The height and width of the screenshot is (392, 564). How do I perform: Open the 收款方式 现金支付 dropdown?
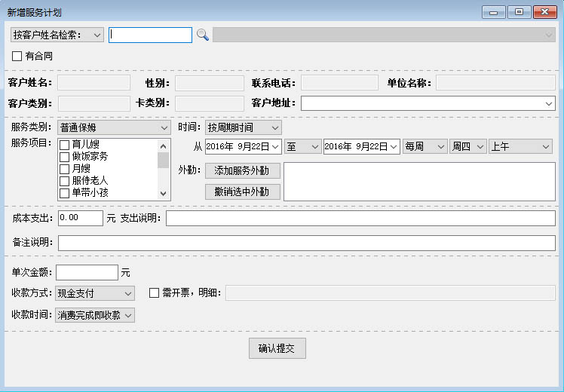[95, 293]
